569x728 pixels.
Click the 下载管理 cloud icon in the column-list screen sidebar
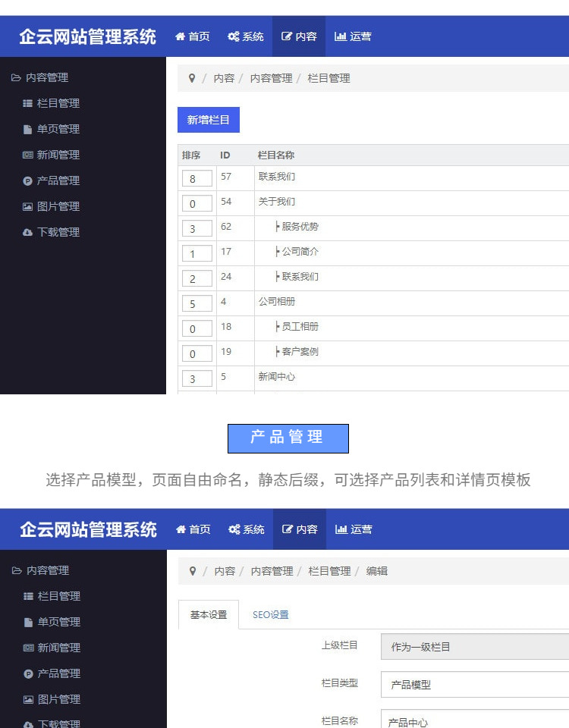28,233
